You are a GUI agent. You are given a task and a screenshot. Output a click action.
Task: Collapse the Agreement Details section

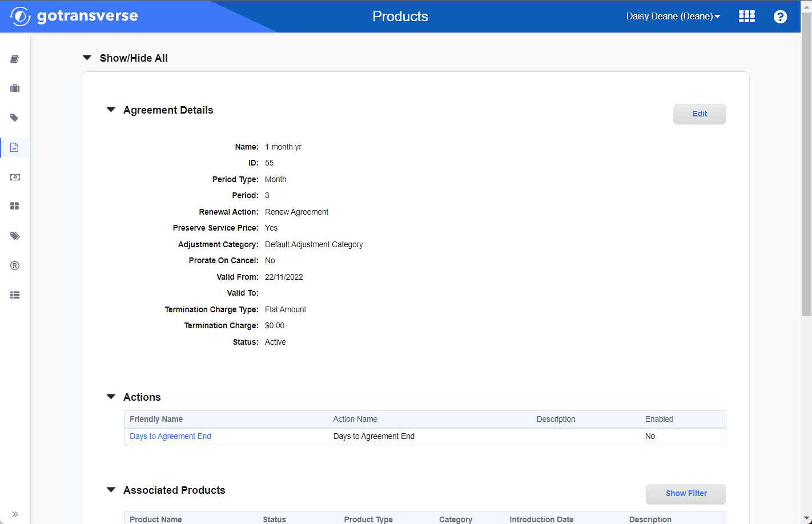click(111, 110)
